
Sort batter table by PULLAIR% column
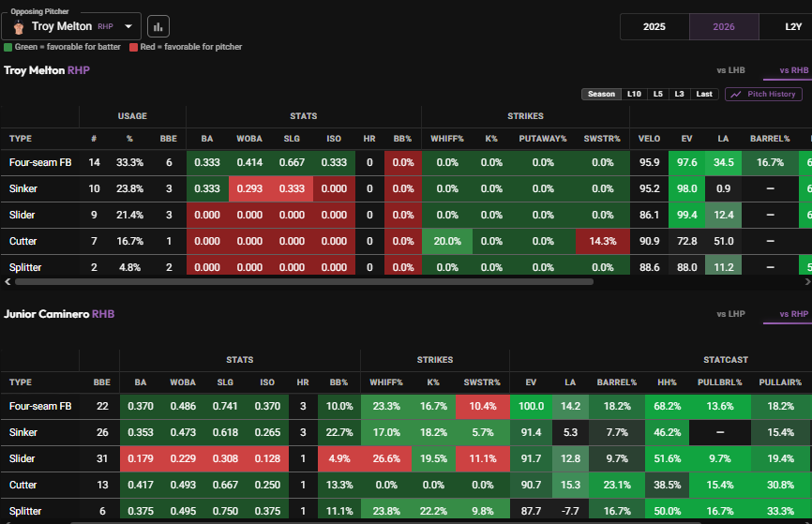(780, 382)
